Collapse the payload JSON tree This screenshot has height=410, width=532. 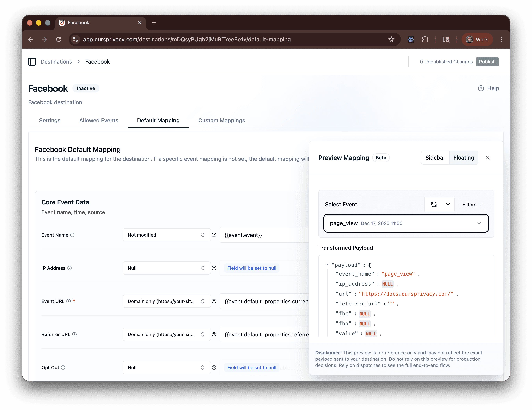pos(327,264)
